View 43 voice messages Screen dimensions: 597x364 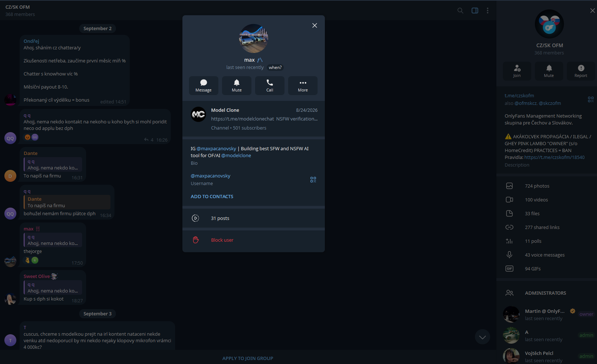click(x=546, y=255)
